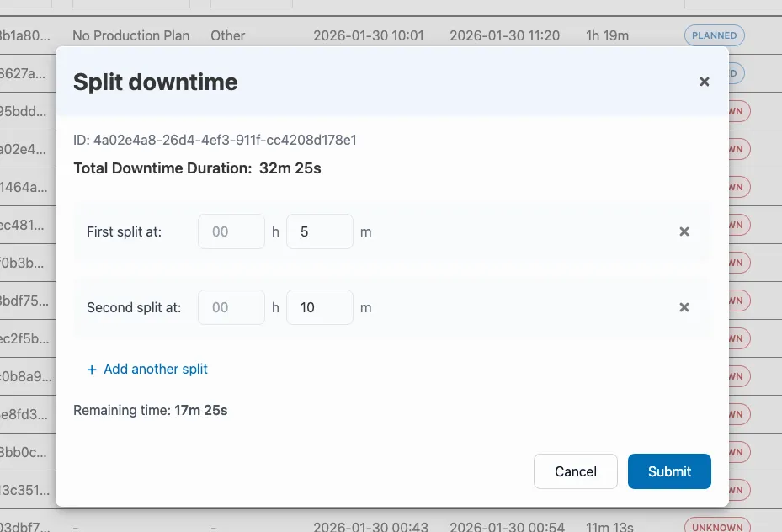Click the plus icon to add another split
The width and height of the screenshot is (782, 532).
tap(92, 370)
